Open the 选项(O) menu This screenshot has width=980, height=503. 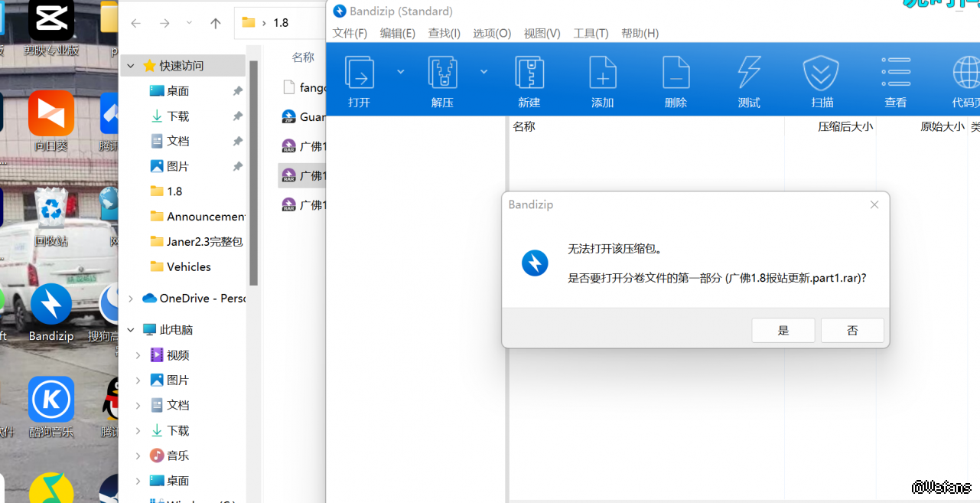pyautogui.click(x=492, y=33)
